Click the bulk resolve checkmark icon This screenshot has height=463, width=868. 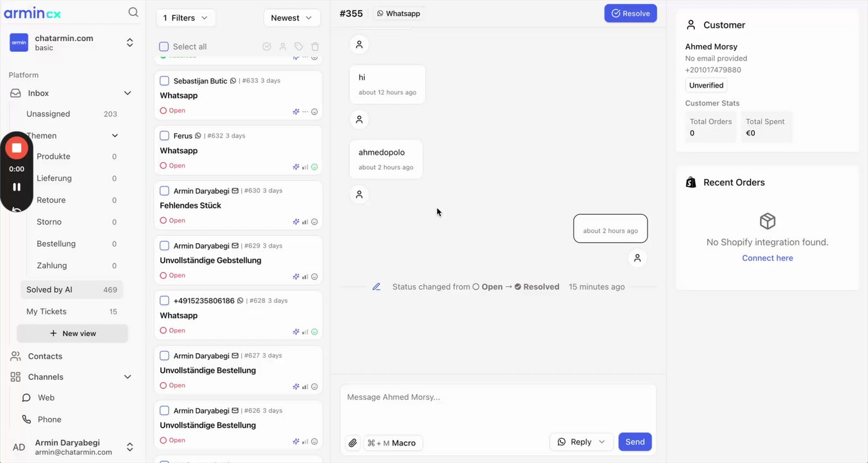(x=266, y=47)
